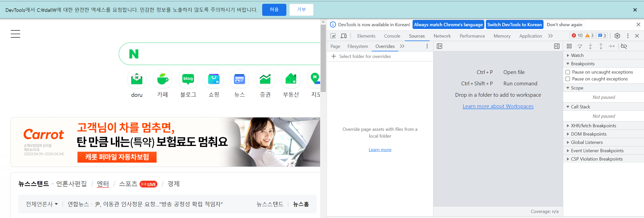
Task: Click Switch DevTools to Korean
Action: [514, 24]
